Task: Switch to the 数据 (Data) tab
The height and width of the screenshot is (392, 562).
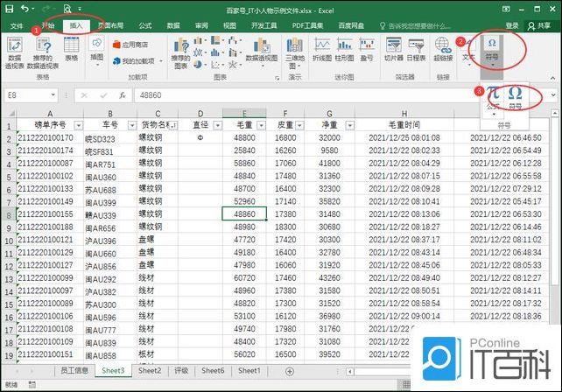Action: 173,25
